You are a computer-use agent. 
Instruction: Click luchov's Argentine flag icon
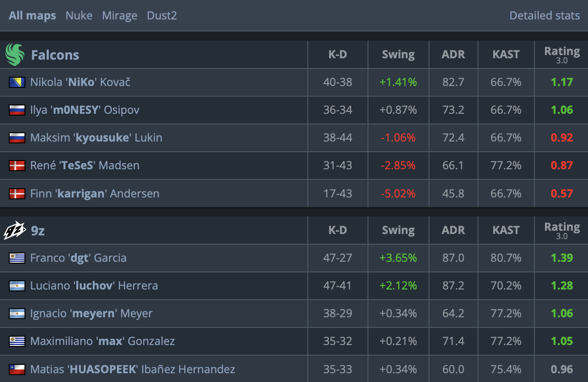[17, 286]
